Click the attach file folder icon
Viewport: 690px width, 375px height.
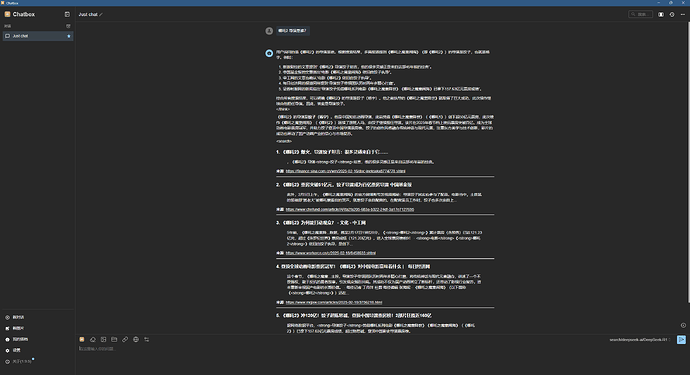(x=114, y=339)
